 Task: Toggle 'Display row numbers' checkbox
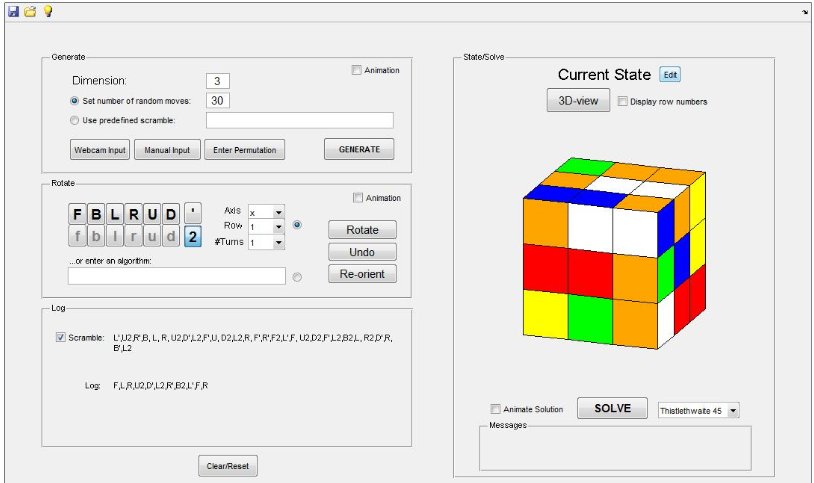click(622, 102)
